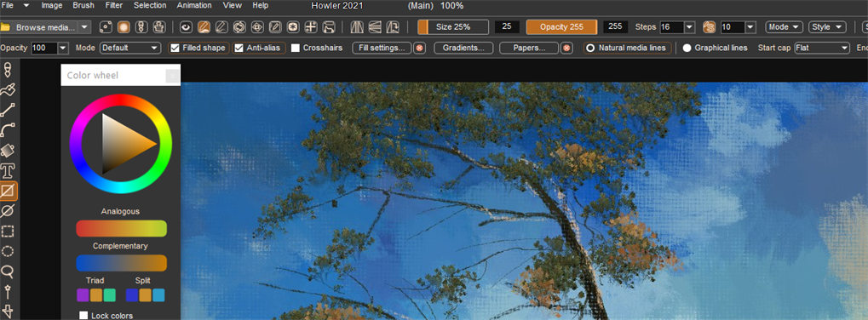Select the line tool in left toolbar

coord(8,110)
